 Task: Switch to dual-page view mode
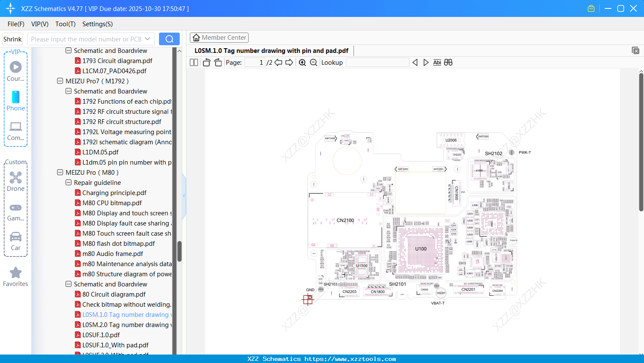coord(193,62)
